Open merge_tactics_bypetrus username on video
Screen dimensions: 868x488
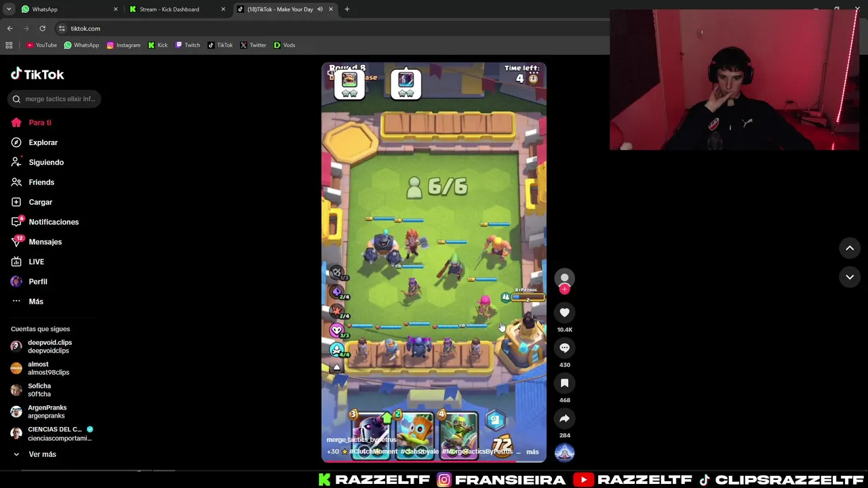coord(361,440)
